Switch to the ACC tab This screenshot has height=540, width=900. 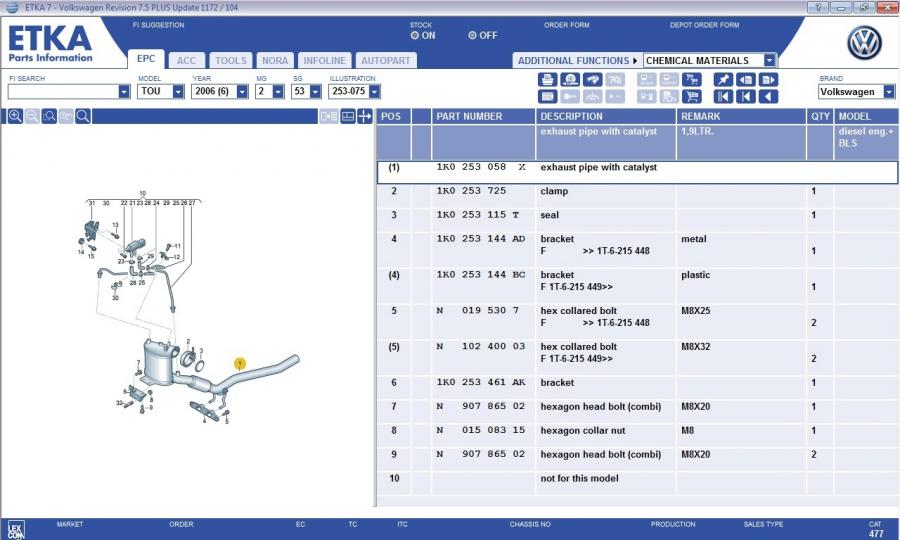187,60
